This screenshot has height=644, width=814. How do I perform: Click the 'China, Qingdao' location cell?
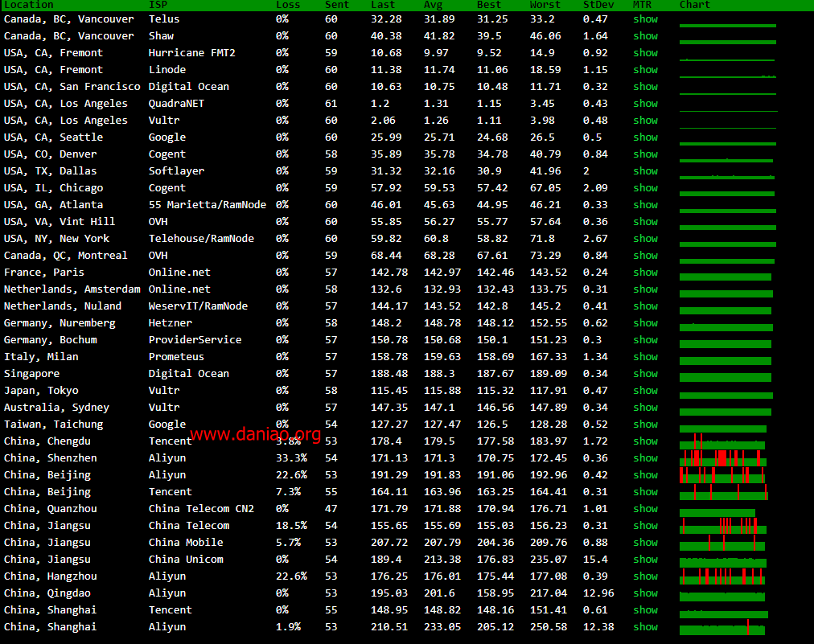pos(47,593)
